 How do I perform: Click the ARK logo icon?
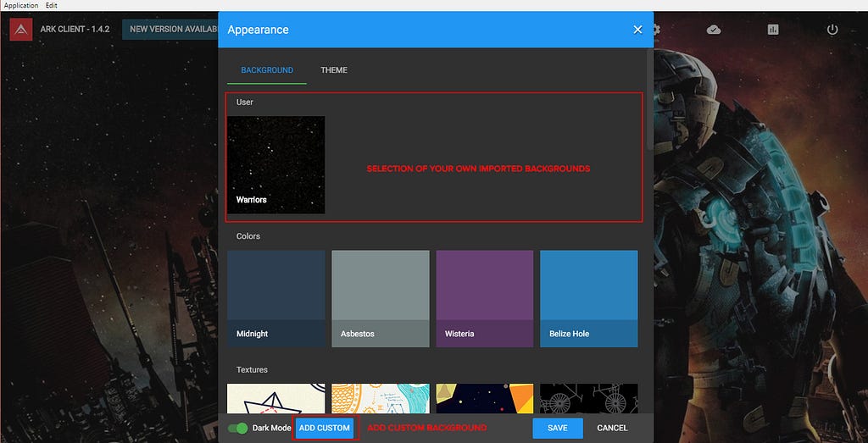(x=21, y=30)
